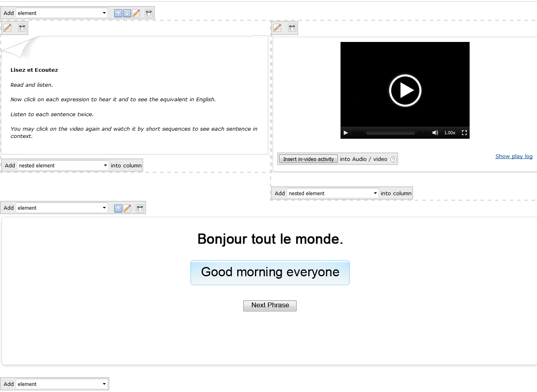
Task: Delete the phrase element with trash icon
Action: coord(140,209)
